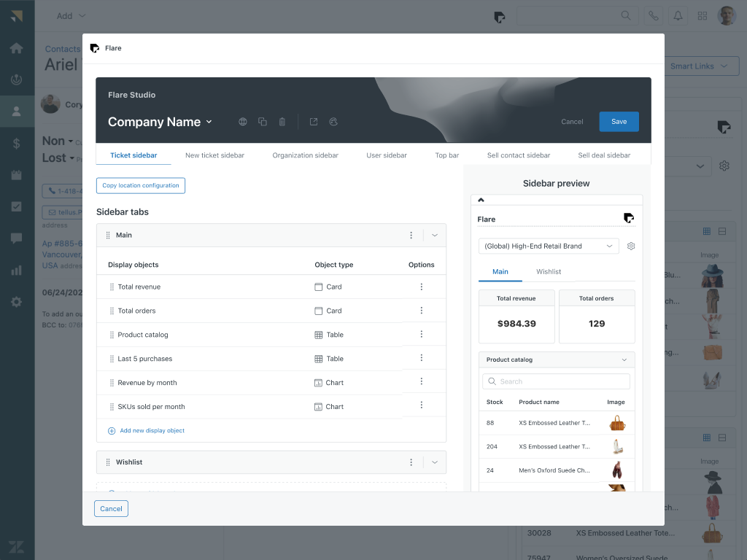Click the open-in-new-window icon
Viewport: 747px width, 560px height.
click(x=314, y=122)
